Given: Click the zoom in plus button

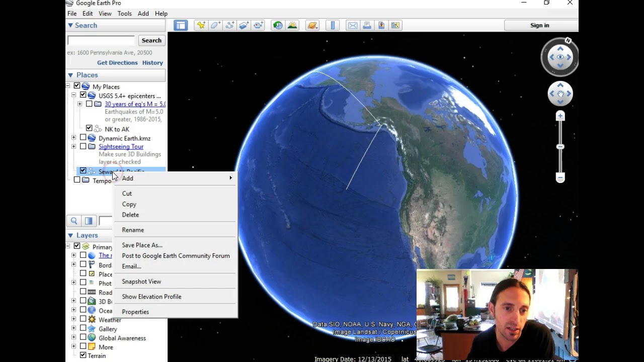Looking at the screenshot, I should point(560,116).
